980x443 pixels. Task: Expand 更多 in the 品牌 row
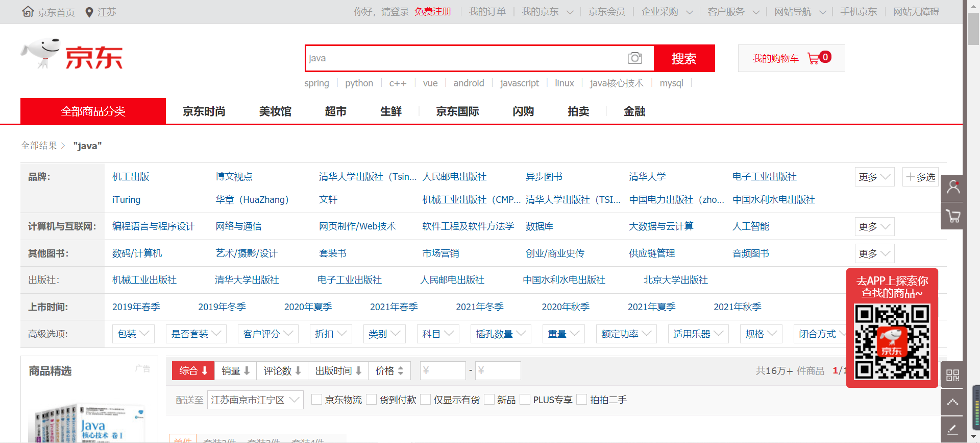coord(874,177)
